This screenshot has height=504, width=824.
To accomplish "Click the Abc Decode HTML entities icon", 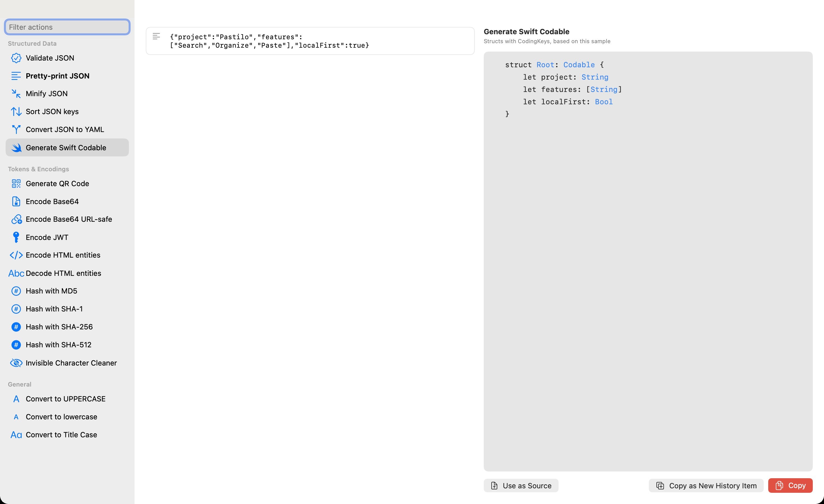I will 16,273.
